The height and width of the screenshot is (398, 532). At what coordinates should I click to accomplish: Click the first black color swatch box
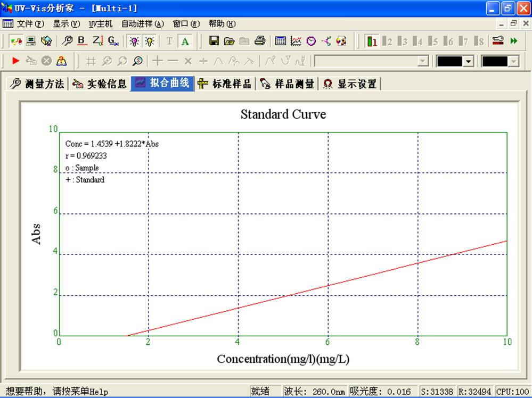(x=449, y=61)
